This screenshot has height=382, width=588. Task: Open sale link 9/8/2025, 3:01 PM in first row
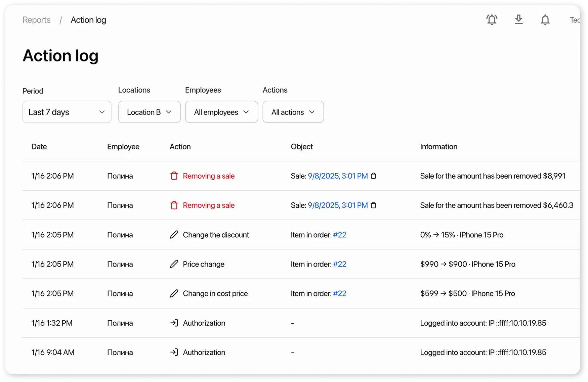tap(338, 176)
